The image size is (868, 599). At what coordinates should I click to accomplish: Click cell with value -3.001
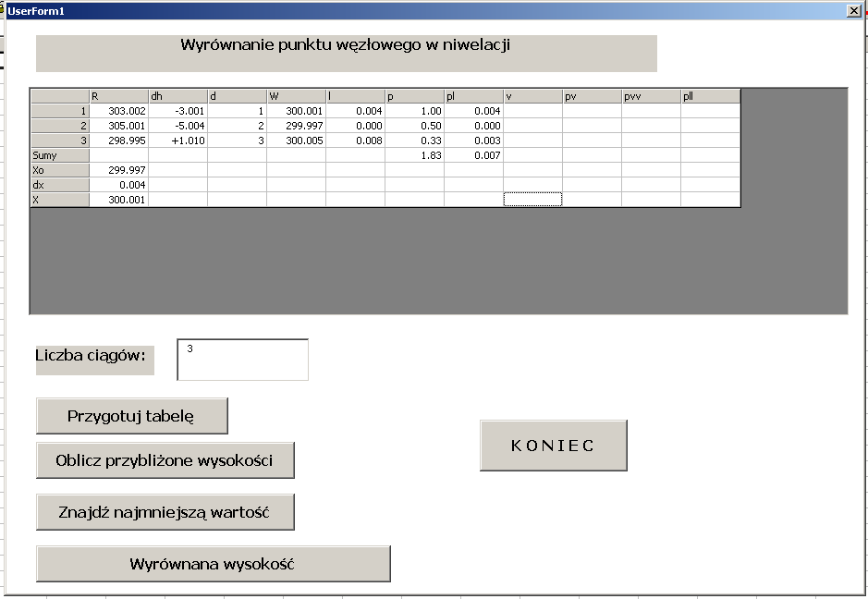point(178,111)
